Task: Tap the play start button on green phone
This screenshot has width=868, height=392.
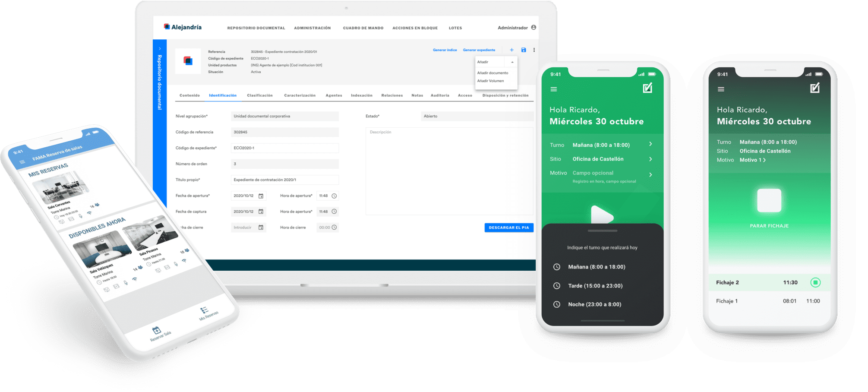Action: [x=602, y=215]
